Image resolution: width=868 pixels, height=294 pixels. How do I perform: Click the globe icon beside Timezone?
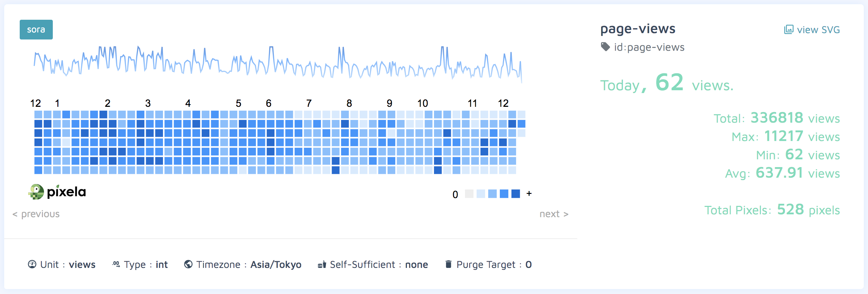coord(188,264)
